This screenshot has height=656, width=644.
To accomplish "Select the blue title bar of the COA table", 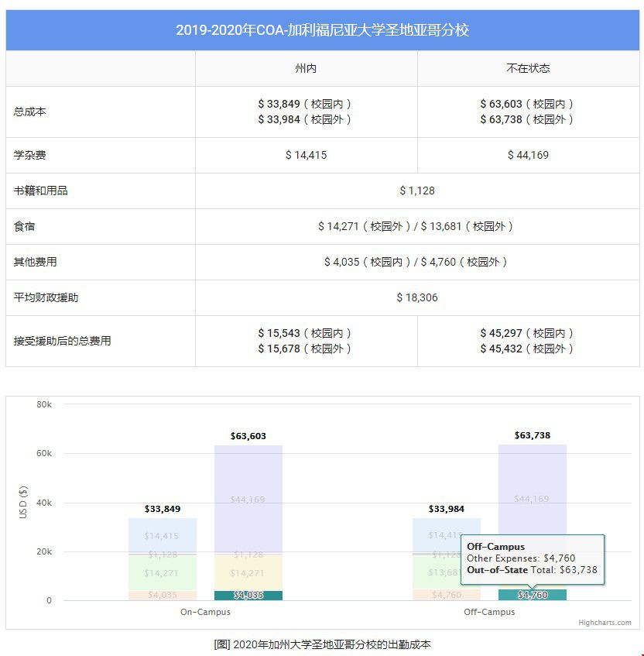I will click(x=322, y=30).
